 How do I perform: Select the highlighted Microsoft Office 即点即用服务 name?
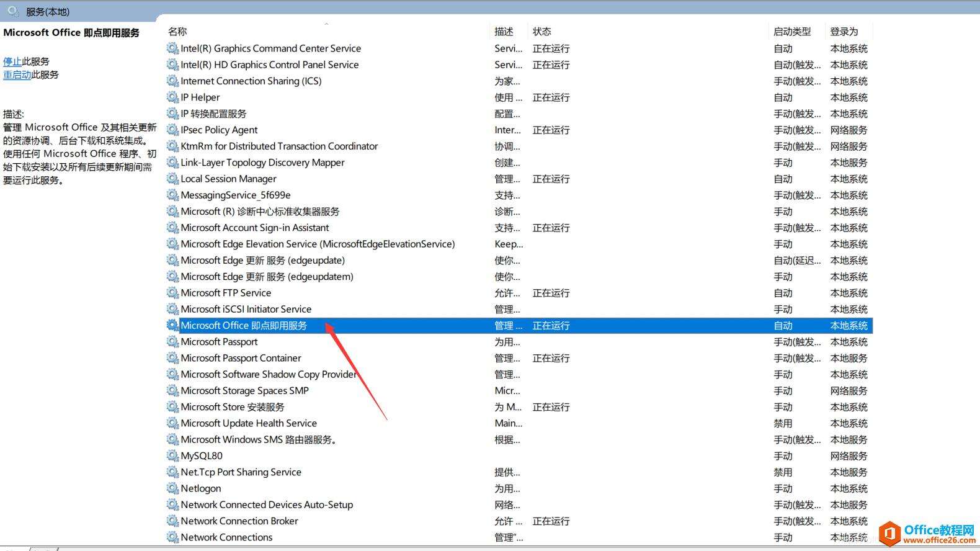point(244,325)
